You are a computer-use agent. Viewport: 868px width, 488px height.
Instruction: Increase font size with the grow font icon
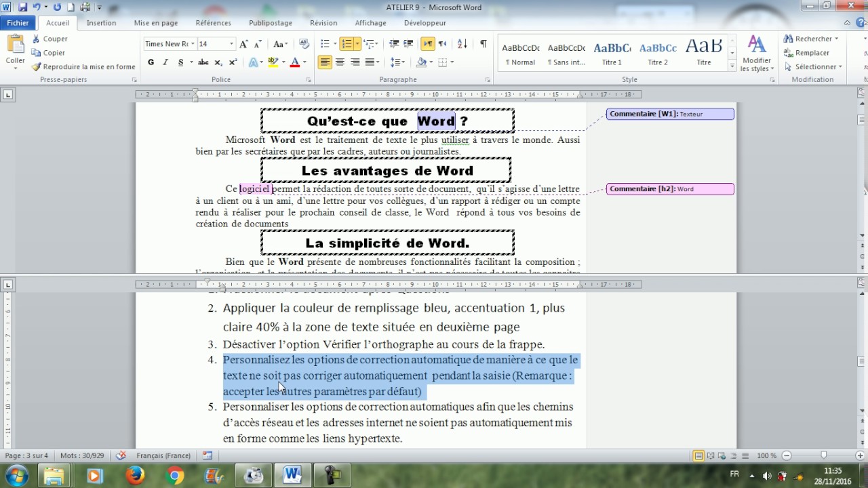click(243, 44)
